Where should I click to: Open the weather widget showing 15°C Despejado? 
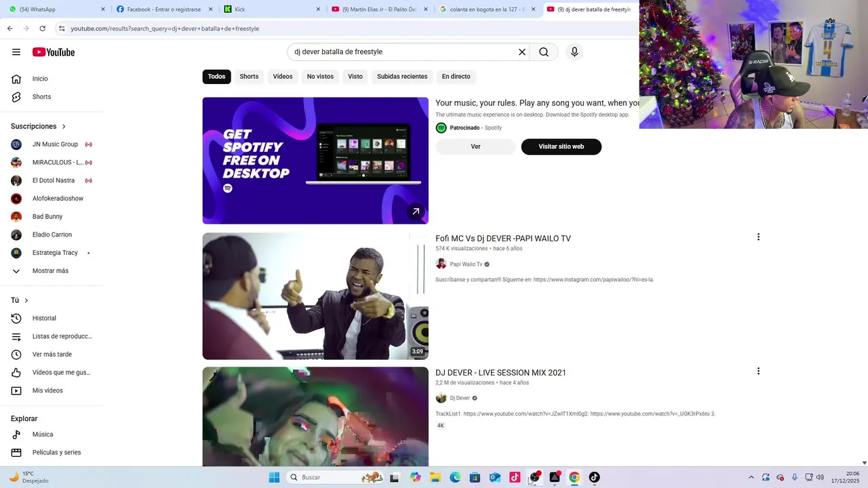coord(29,477)
